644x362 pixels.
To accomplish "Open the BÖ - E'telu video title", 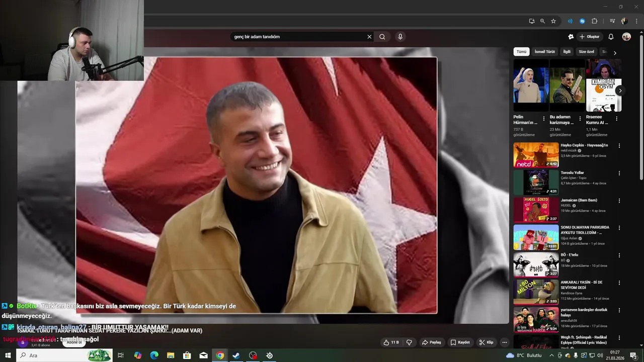I will pos(570,255).
